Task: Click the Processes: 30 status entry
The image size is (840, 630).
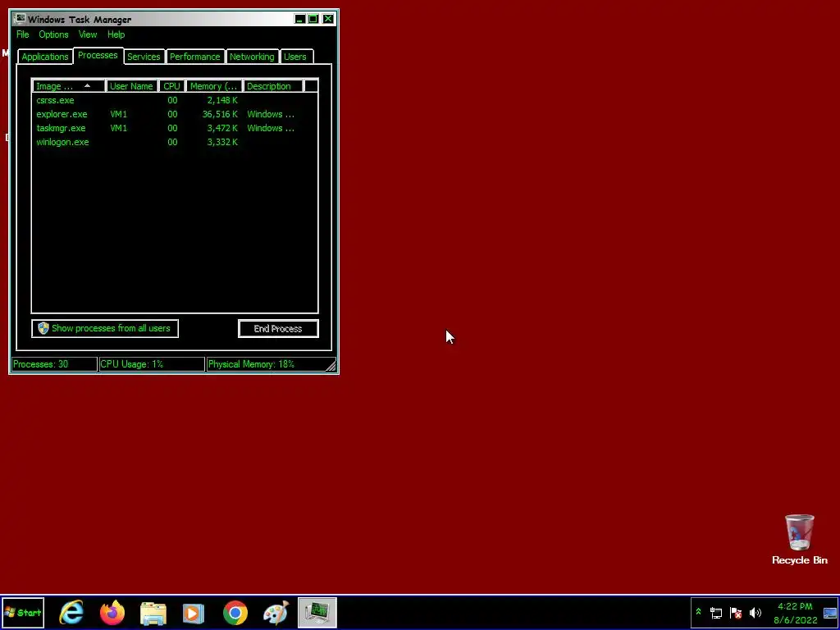Action: click(x=54, y=364)
